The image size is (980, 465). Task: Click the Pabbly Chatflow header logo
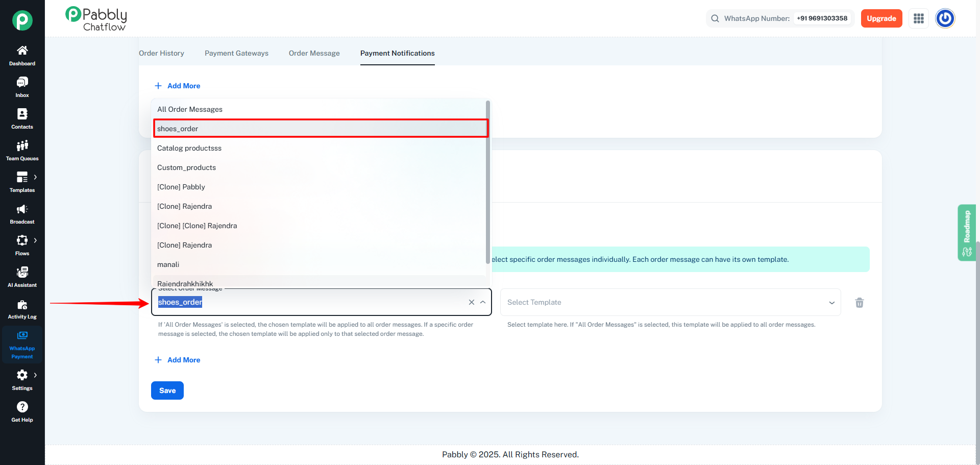(x=96, y=19)
